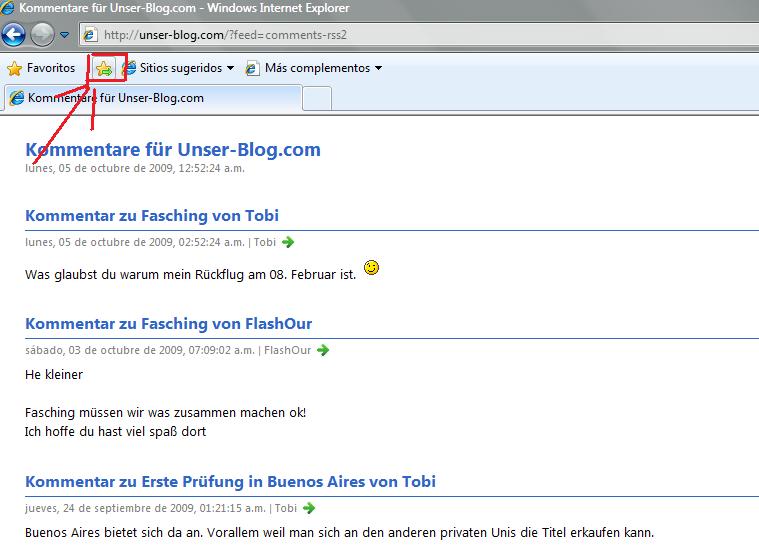This screenshot has height=560, width=759.
Task: Open Kommentar zu Fasching von FlashOur
Action: 168,324
